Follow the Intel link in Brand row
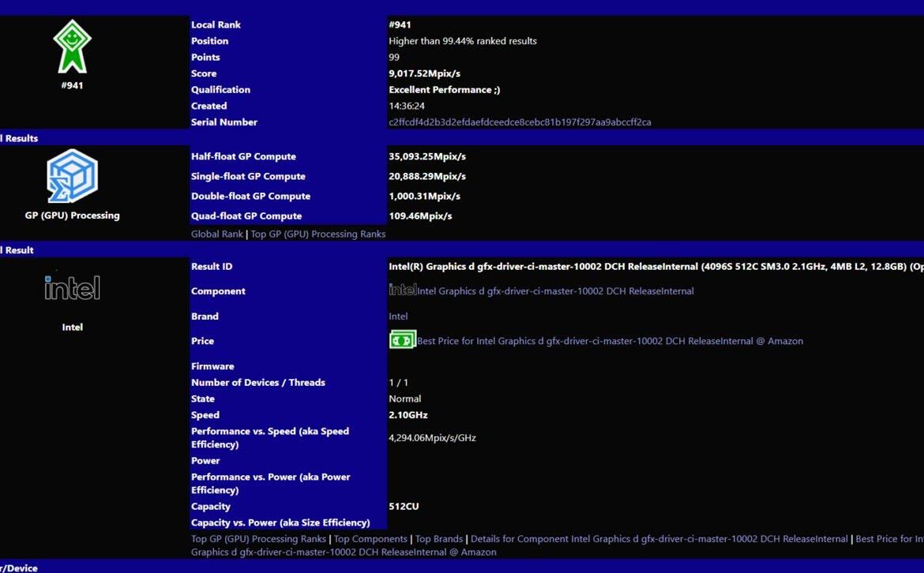This screenshot has width=924, height=573. point(398,316)
